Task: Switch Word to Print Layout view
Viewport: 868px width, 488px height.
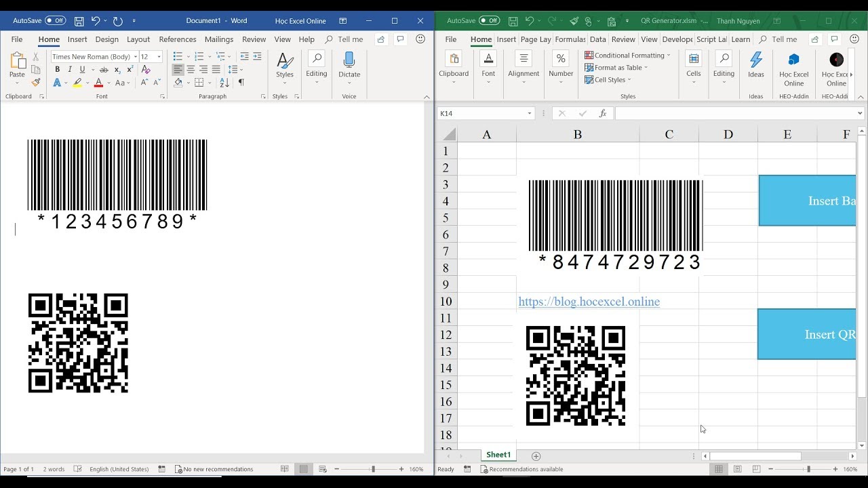Action: pyautogui.click(x=303, y=469)
